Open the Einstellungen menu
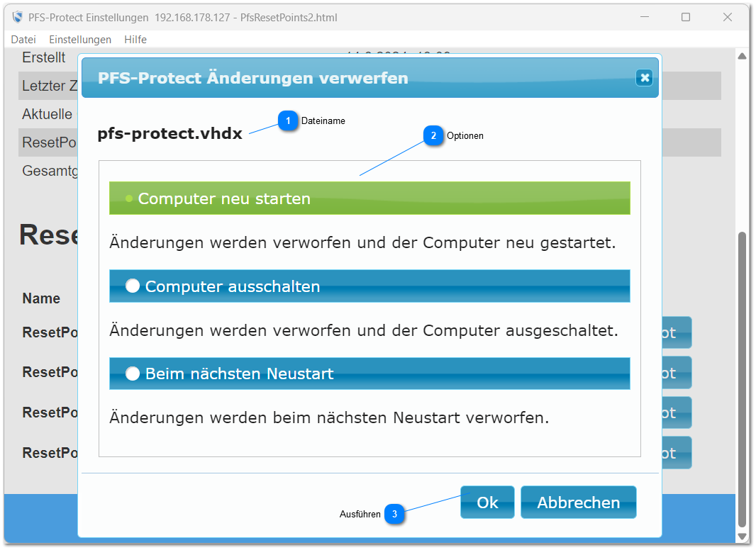The image size is (756, 550). click(x=80, y=40)
